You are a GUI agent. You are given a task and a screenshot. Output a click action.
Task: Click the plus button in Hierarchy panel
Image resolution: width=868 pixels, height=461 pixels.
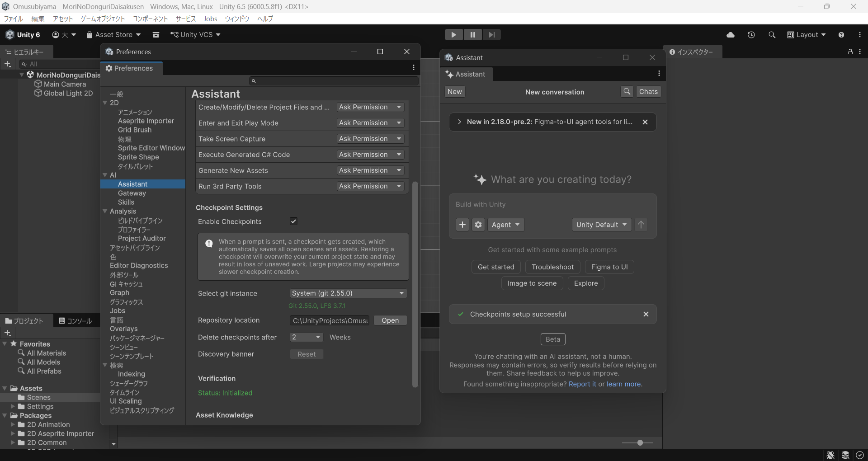8,64
